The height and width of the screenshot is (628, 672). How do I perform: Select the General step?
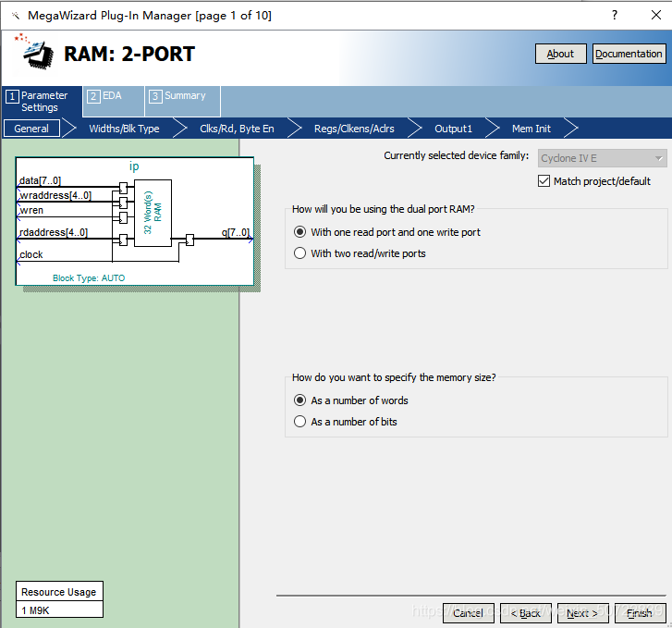point(31,129)
